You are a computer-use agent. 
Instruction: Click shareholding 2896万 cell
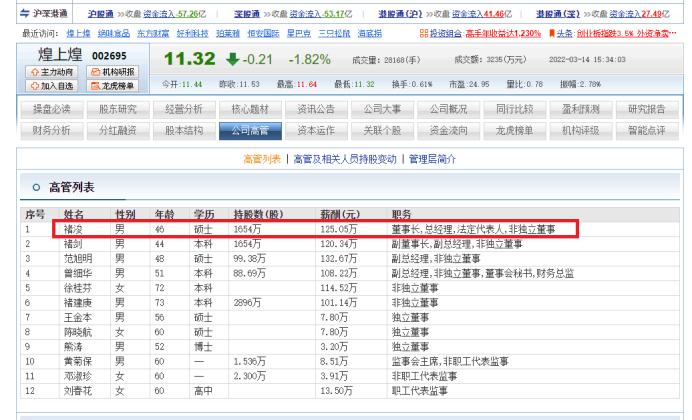click(247, 303)
